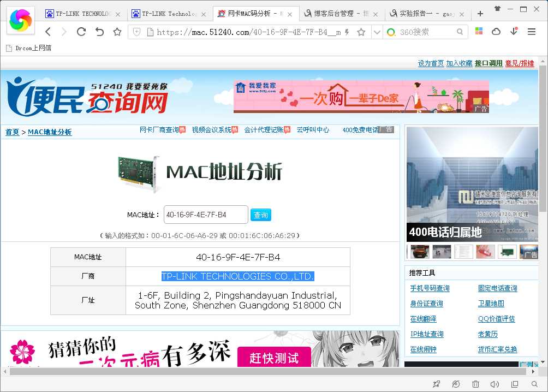Select the green network card thumbnail
Image resolution: width=548 pixels, height=392 pixels.
[x=507, y=252]
